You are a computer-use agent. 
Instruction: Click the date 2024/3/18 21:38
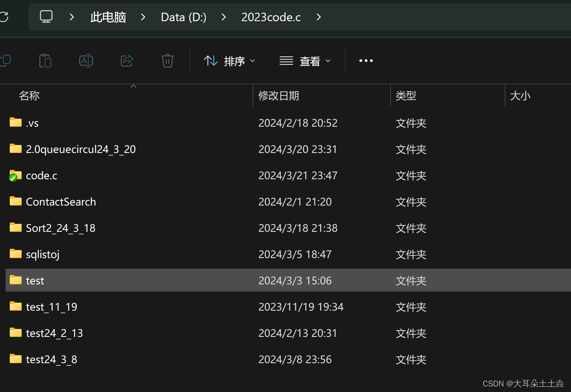(x=298, y=228)
